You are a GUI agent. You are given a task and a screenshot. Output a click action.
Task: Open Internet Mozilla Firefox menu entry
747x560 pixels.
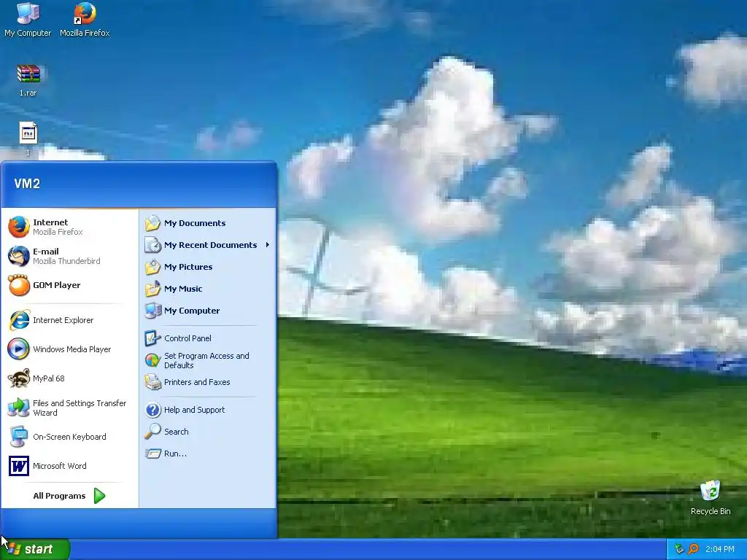[69, 227]
